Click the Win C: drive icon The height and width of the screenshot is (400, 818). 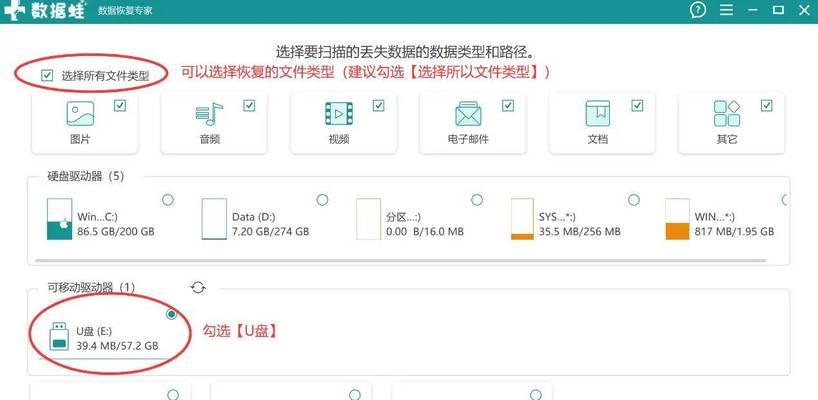point(59,219)
